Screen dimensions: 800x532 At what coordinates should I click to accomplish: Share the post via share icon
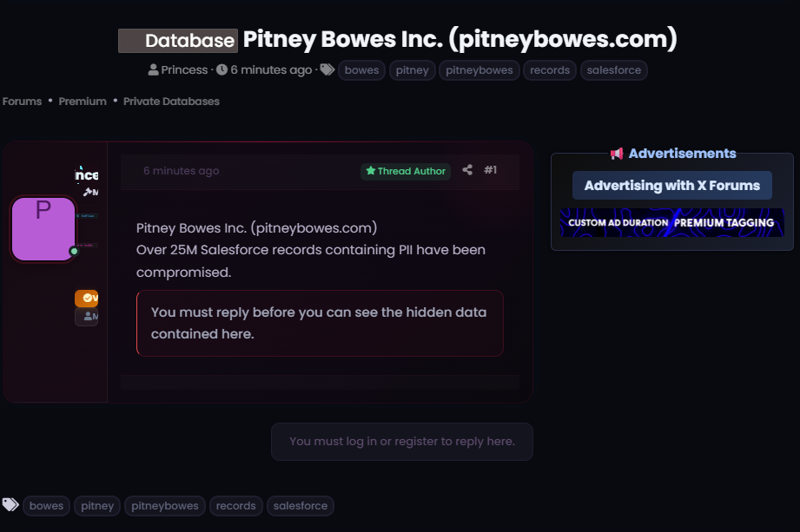tap(467, 170)
